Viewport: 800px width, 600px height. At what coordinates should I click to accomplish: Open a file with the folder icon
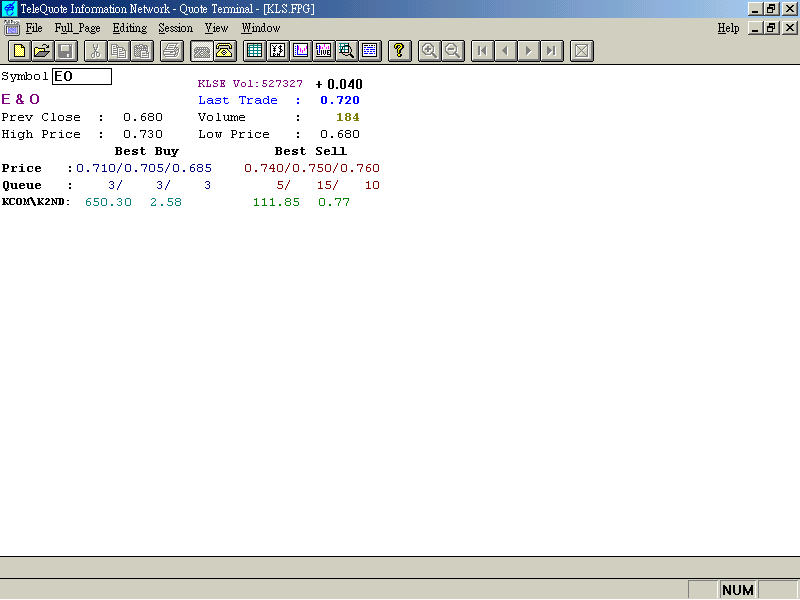tap(43, 51)
